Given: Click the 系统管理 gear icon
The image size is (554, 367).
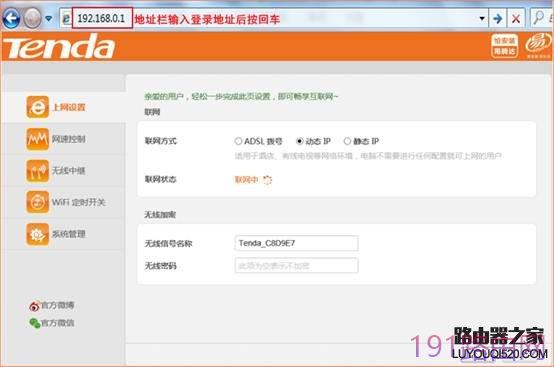Looking at the screenshot, I should coord(37,234).
